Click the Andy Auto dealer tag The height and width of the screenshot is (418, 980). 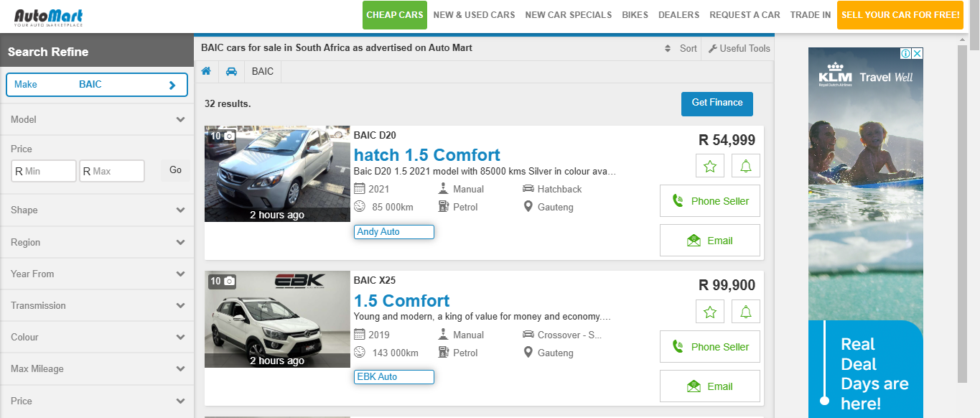point(394,232)
